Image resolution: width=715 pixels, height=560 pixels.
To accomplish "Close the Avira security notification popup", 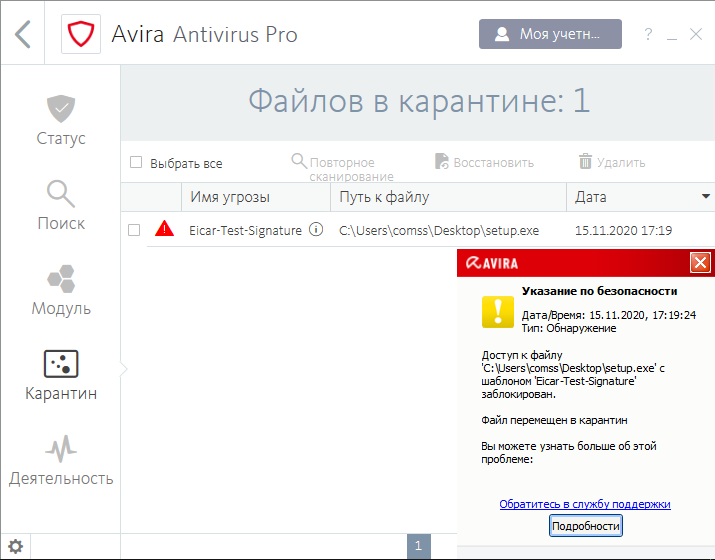I will click(700, 263).
